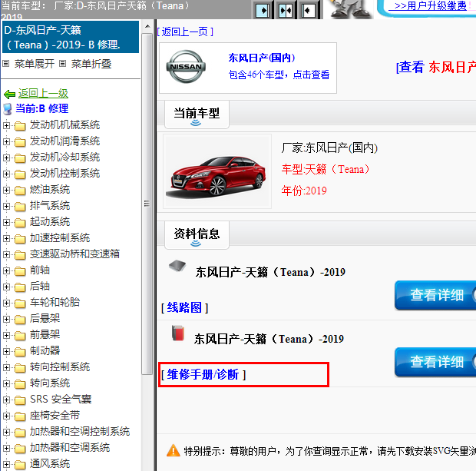Click the 菜单折叠 menu option

[x=91, y=64]
